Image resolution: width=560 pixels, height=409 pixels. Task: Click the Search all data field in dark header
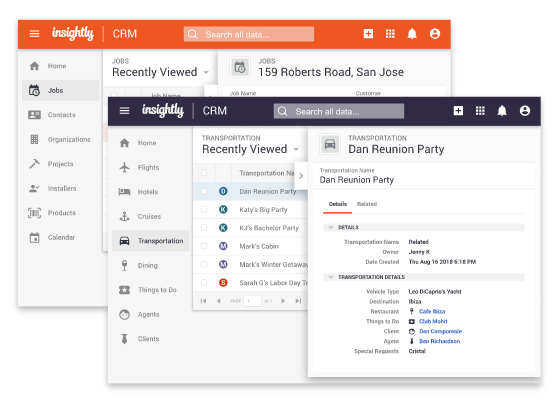339,111
